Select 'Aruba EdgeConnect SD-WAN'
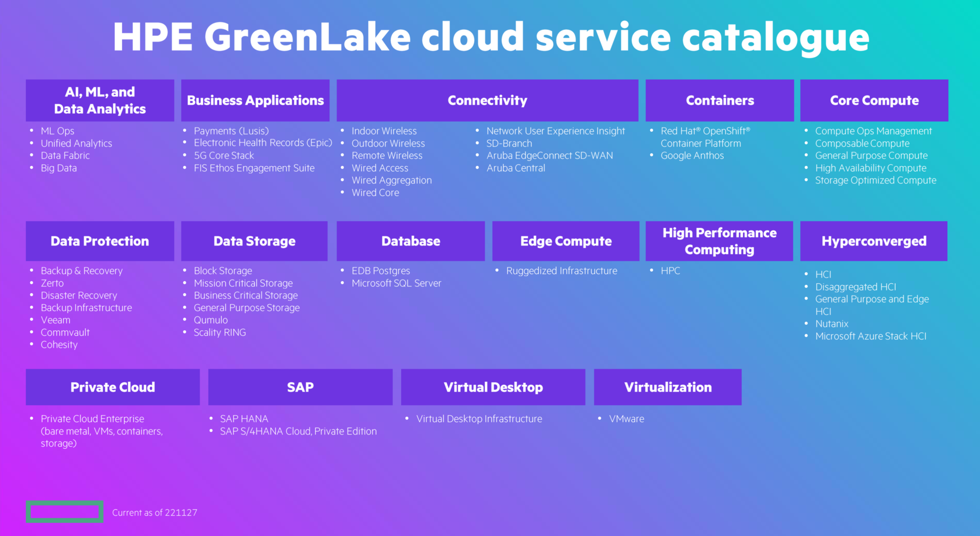980x536 pixels. click(550, 156)
